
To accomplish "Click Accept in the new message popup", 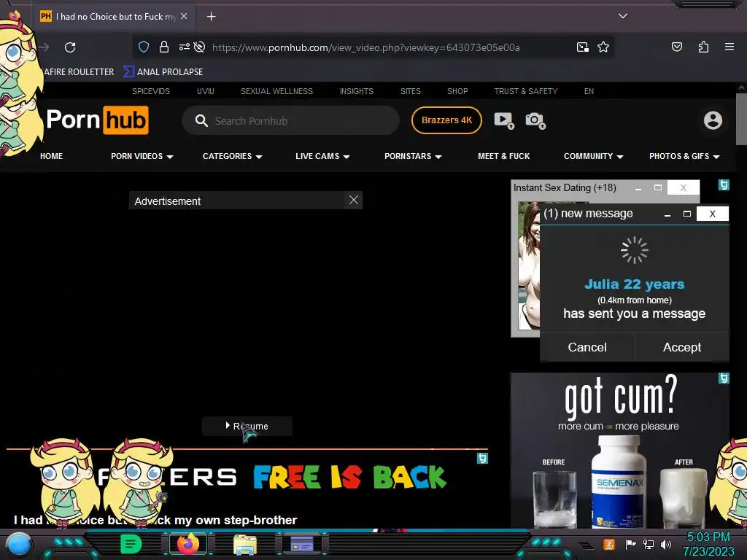I will [682, 347].
